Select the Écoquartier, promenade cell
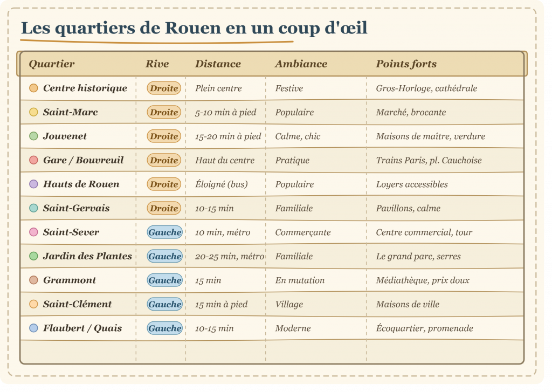This screenshot has height=392, width=552. pyautogui.click(x=425, y=328)
